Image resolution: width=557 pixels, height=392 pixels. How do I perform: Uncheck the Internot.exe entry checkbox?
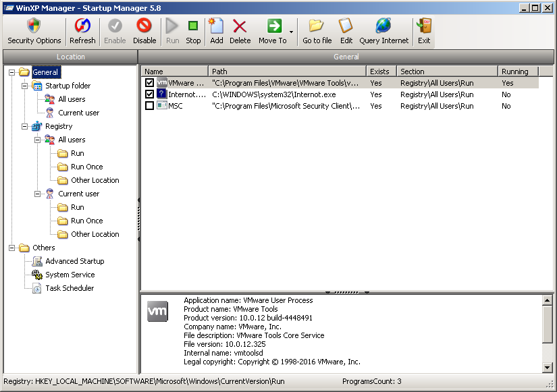pyautogui.click(x=150, y=94)
